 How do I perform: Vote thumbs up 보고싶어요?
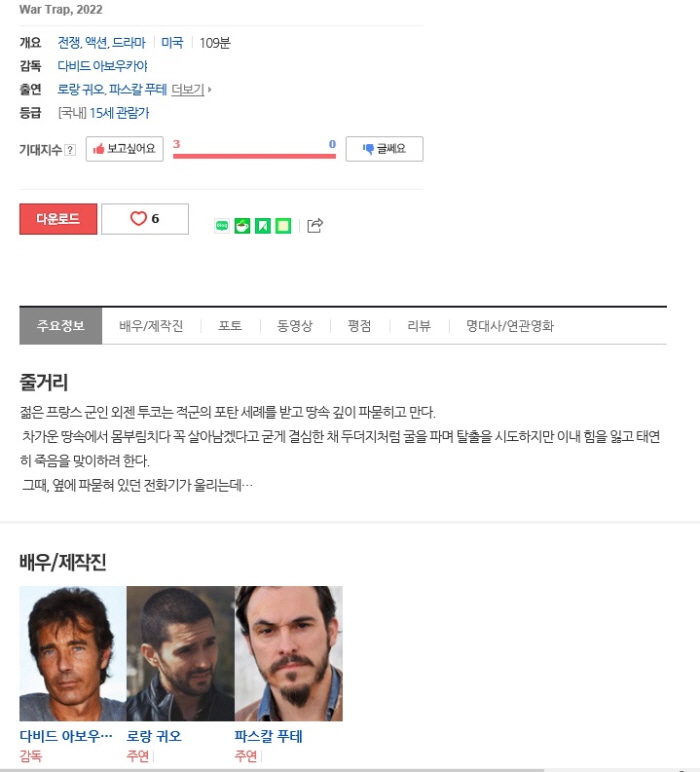click(125, 149)
